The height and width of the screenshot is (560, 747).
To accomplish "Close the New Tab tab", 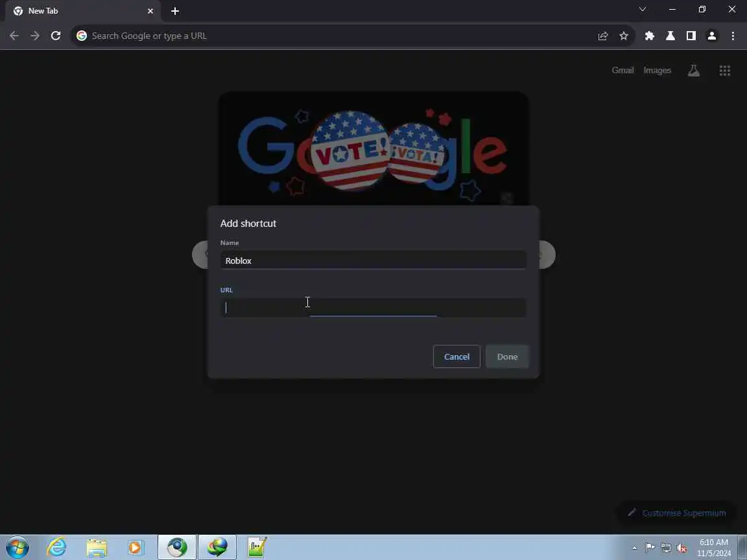I will [150, 11].
